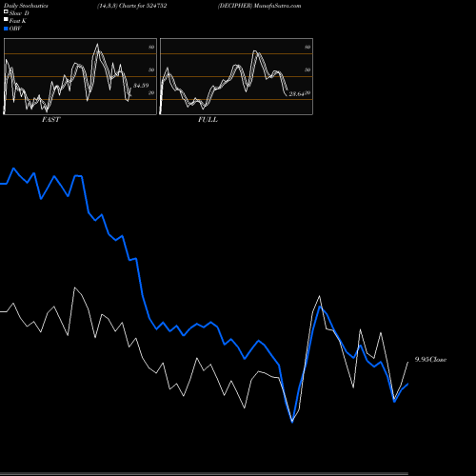Screen dimensions: 476x476
Task: Select the 'Fast K' legend label
Action: pyautogui.click(x=18, y=21)
